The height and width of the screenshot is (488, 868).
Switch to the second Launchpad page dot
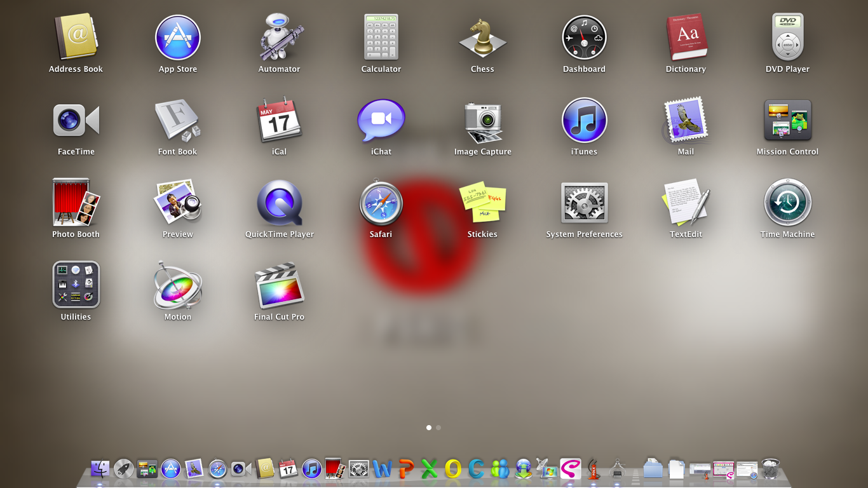coord(438,428)
